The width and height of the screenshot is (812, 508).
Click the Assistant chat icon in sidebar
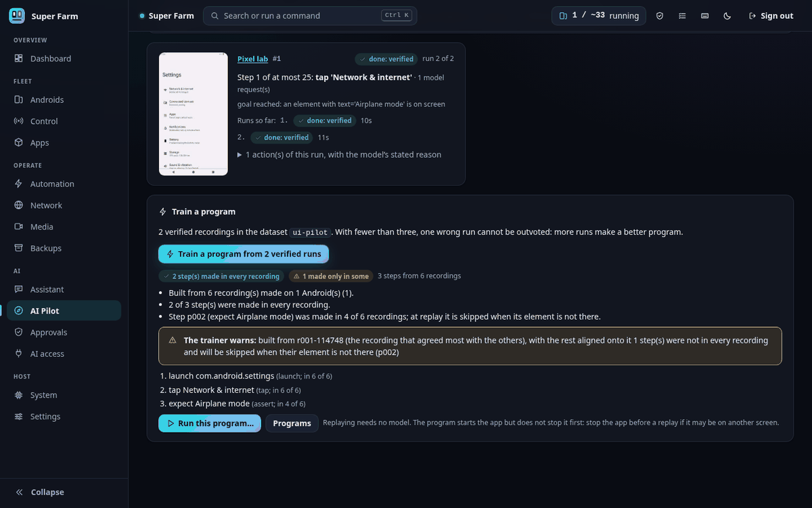[x=18, y=289]
